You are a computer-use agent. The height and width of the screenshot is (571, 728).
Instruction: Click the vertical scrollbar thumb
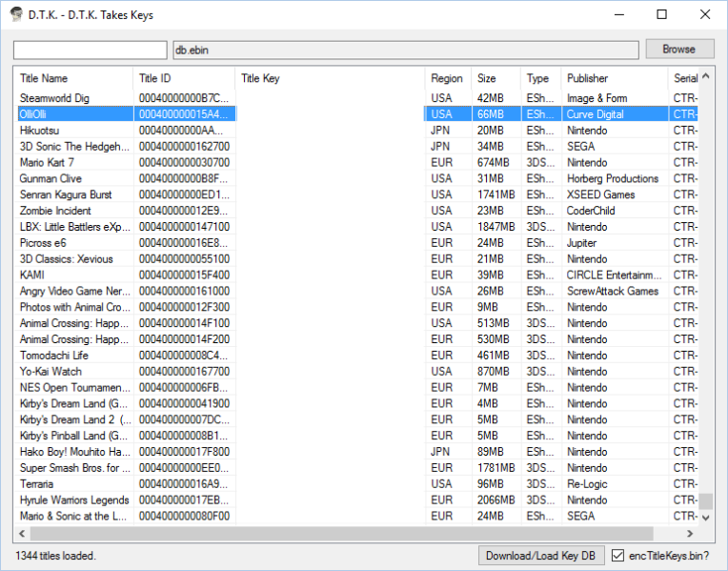tap(706, 501)
